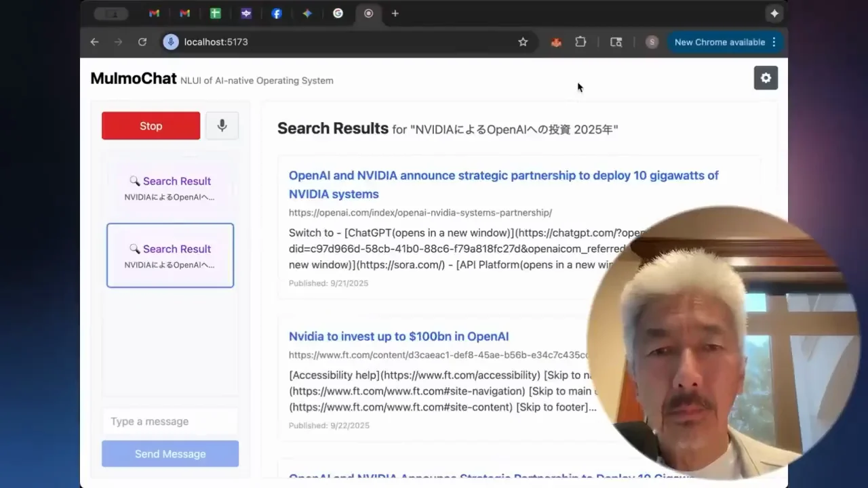Image resolution: width=868 pixels, height=488 pixels.
Task: Click 'Published: 9/22/2025' date text
Action: tap(329, 426)
